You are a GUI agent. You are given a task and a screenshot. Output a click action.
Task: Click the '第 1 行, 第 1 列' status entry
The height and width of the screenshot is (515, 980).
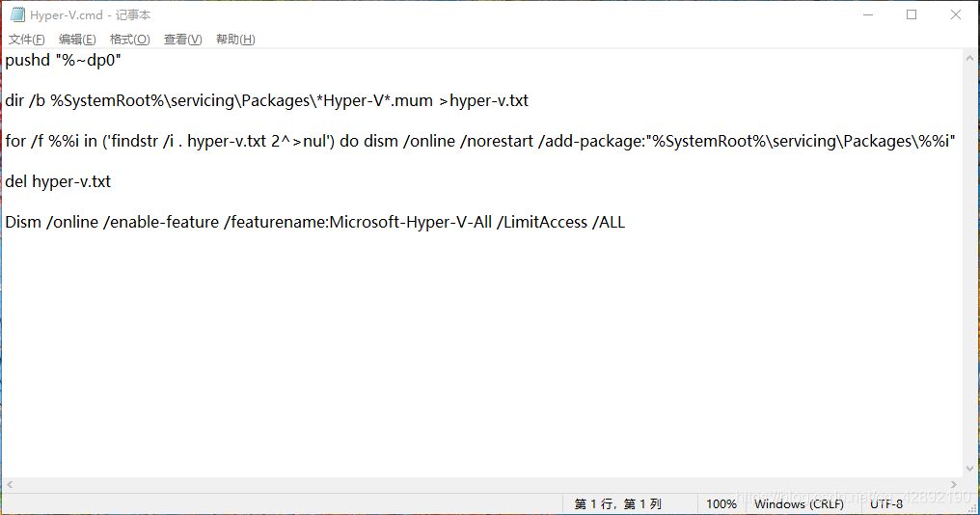tap(617, 503)
